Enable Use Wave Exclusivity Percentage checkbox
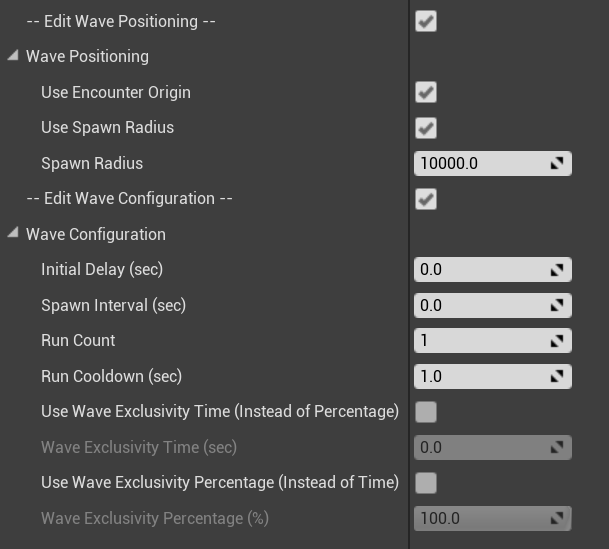Image resolution: width=609 pixels, height=549 pixels. (x=426, y=483)
